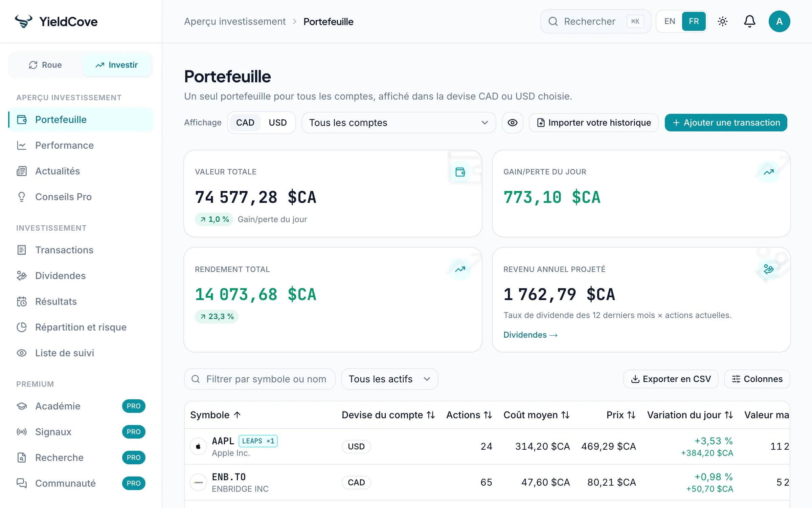Switch language to EN
Screen dimensions: 812x508
[670, 21]
